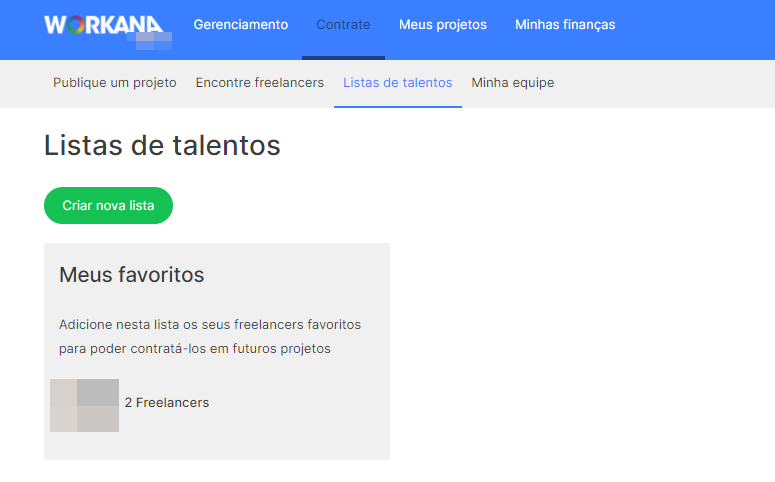Open the Gerenciamento menu

tap(241, 25)
